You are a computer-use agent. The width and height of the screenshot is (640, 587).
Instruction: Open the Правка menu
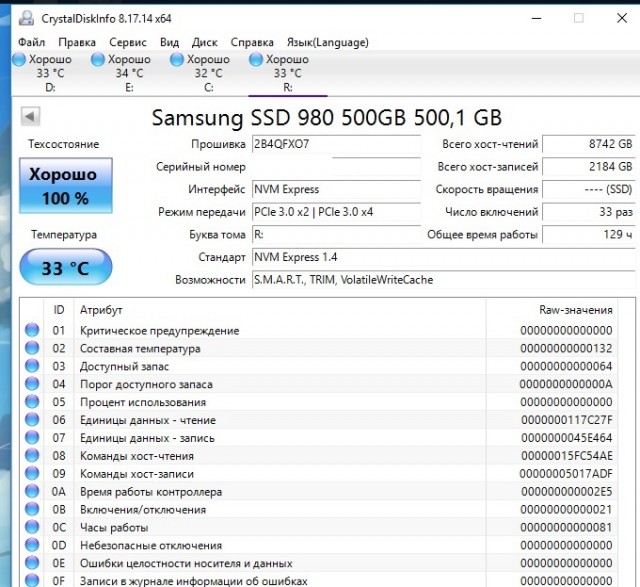click(x=77, y=42)
